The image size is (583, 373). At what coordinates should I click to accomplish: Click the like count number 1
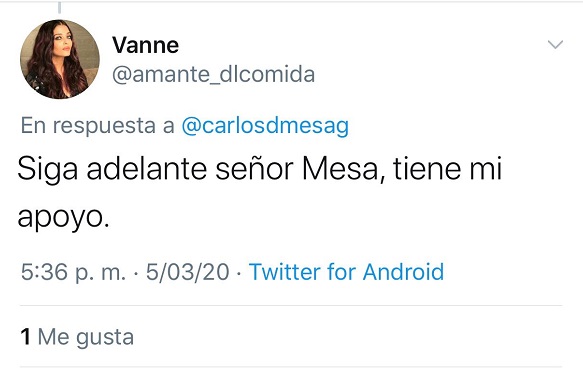[x=25, y=337]
